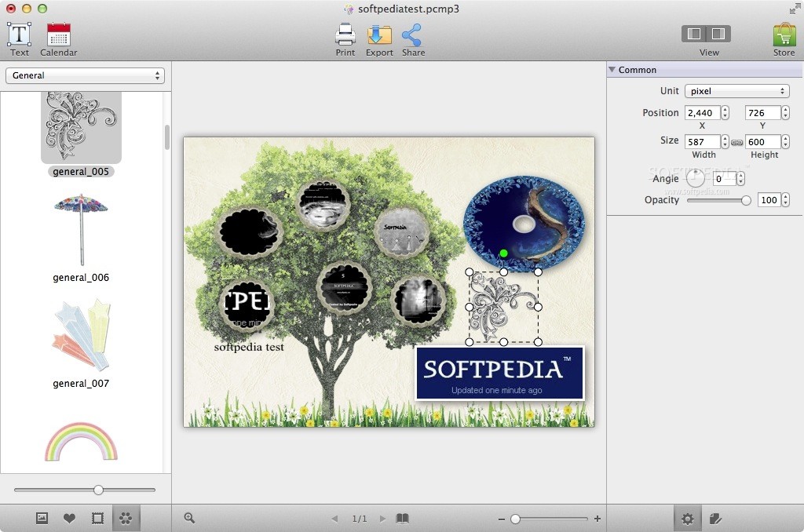Click the selected ornament clipart on canvas
Viewport: 804px width, 532px height.
[503, 307]
